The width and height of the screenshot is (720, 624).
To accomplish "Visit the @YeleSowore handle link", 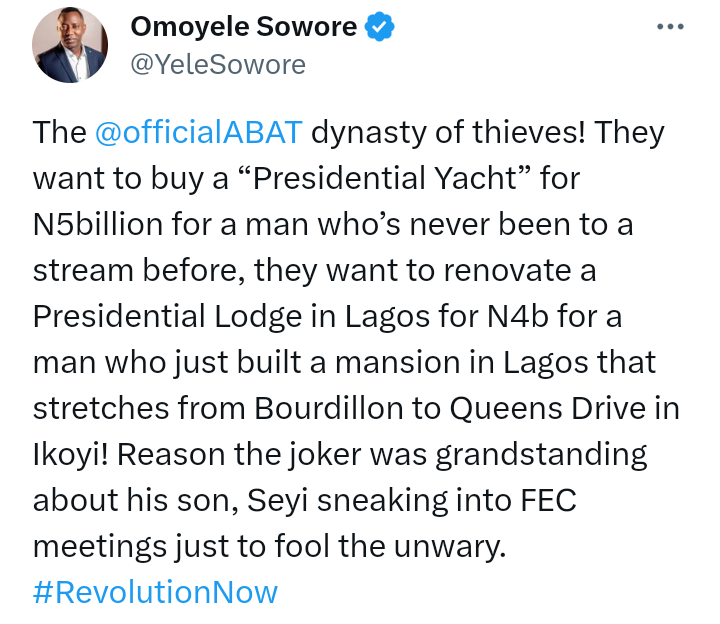I will click(x=218, y=65).
